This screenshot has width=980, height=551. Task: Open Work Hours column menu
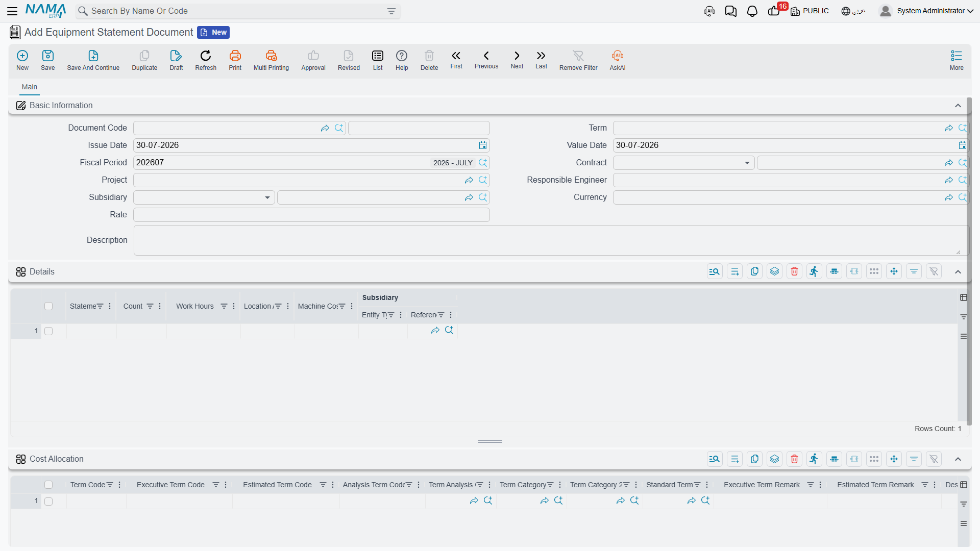234,306
